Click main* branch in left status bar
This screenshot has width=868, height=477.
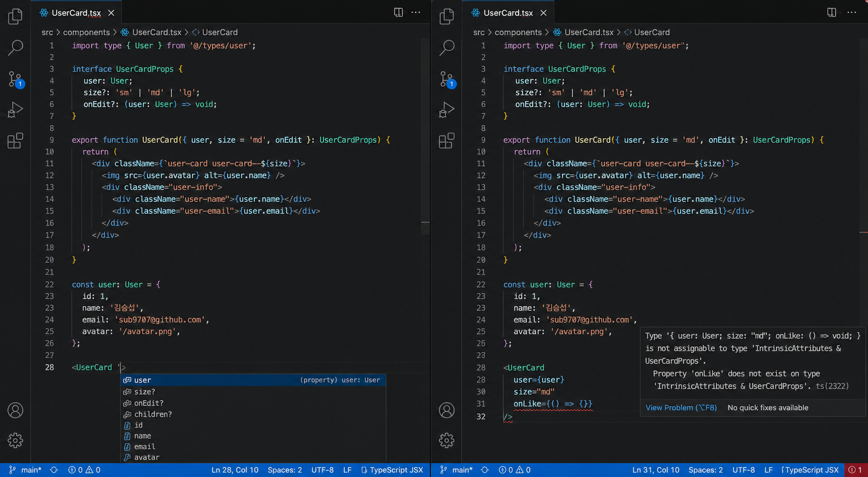point(26,470)
